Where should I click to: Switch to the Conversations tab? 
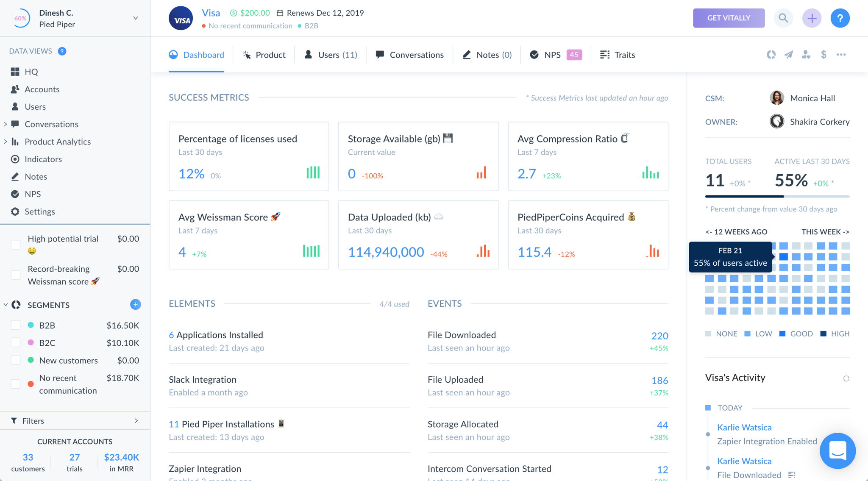409,55
